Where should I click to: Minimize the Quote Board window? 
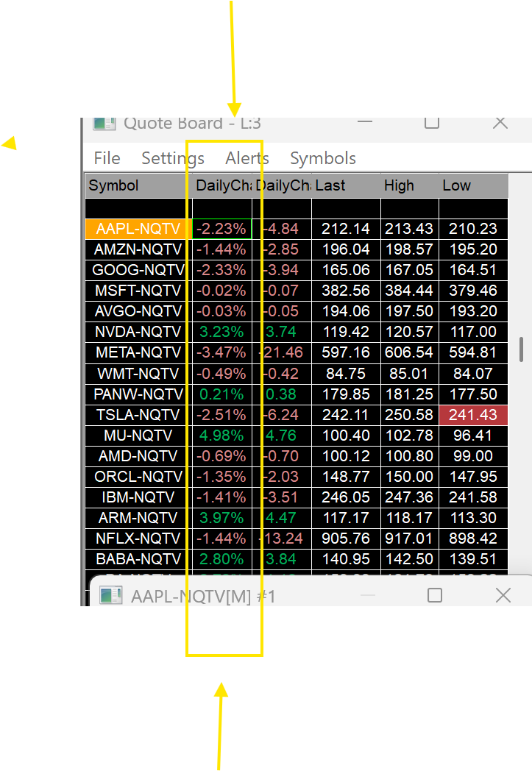click(x=365, y=121)
